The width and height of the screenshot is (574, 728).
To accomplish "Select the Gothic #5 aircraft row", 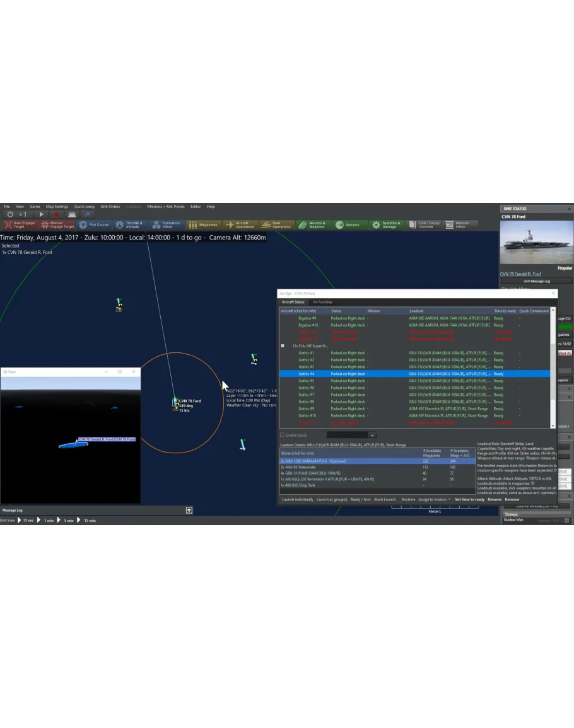I will tap(307, 381).
